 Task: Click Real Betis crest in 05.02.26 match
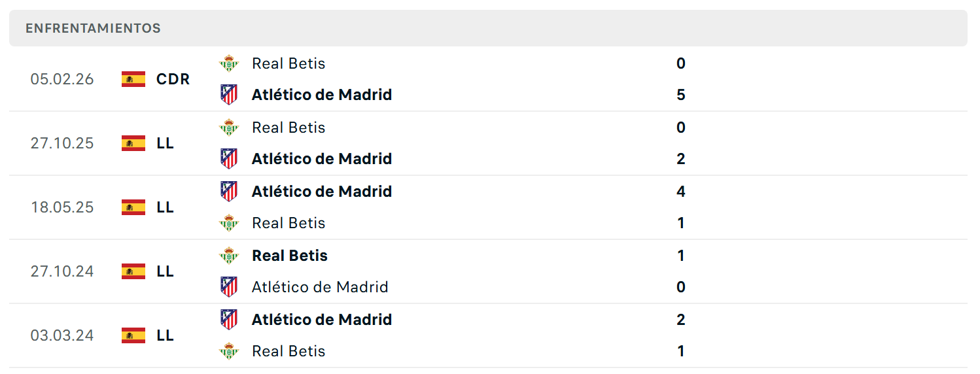tap(229, 63)
